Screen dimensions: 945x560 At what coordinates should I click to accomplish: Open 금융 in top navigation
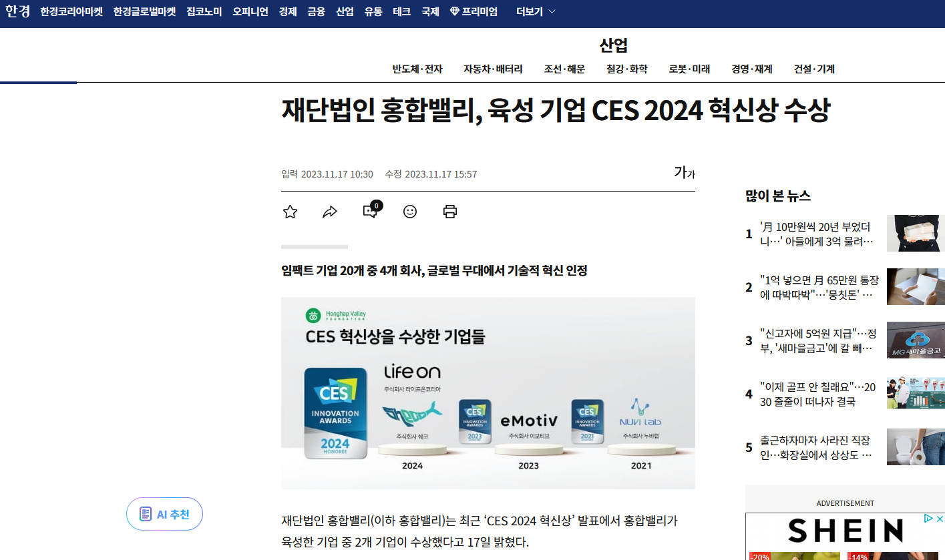(317, 11)
